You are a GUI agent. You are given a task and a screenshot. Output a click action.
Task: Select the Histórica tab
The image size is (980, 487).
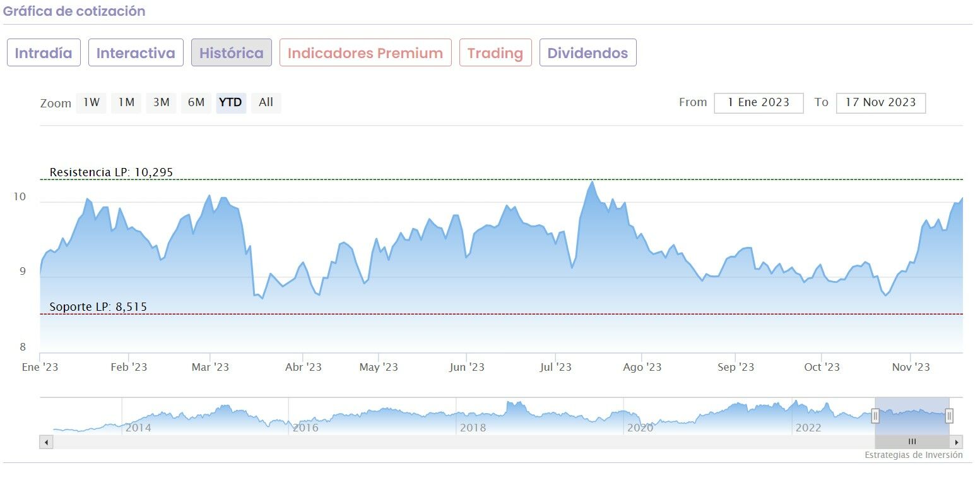[232, 53]
